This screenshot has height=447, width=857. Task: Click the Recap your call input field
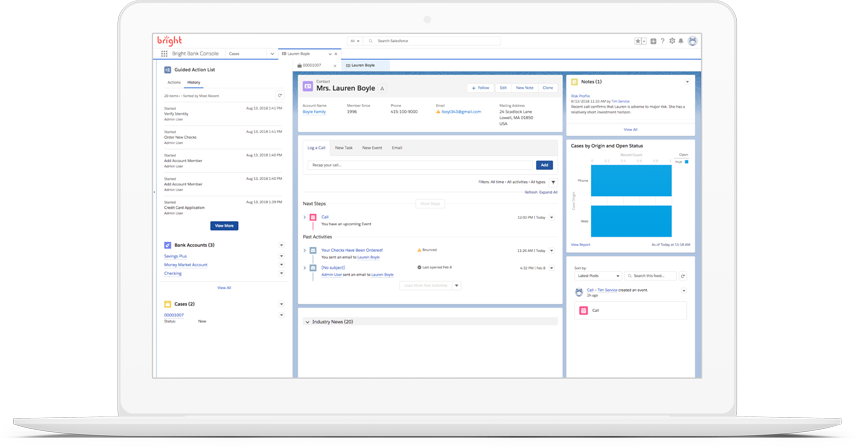(x=420, y=165)
